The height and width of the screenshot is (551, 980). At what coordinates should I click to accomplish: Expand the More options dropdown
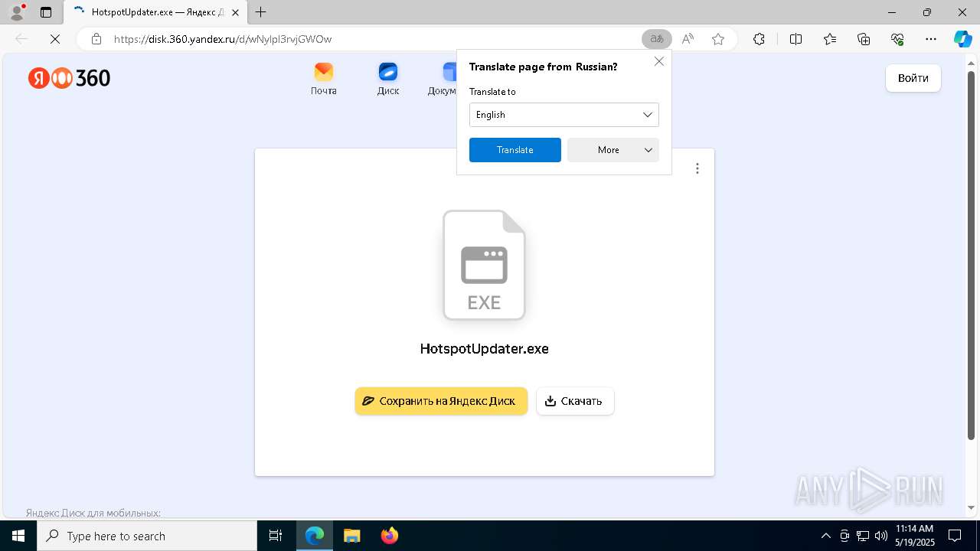[x=613, y=150]
